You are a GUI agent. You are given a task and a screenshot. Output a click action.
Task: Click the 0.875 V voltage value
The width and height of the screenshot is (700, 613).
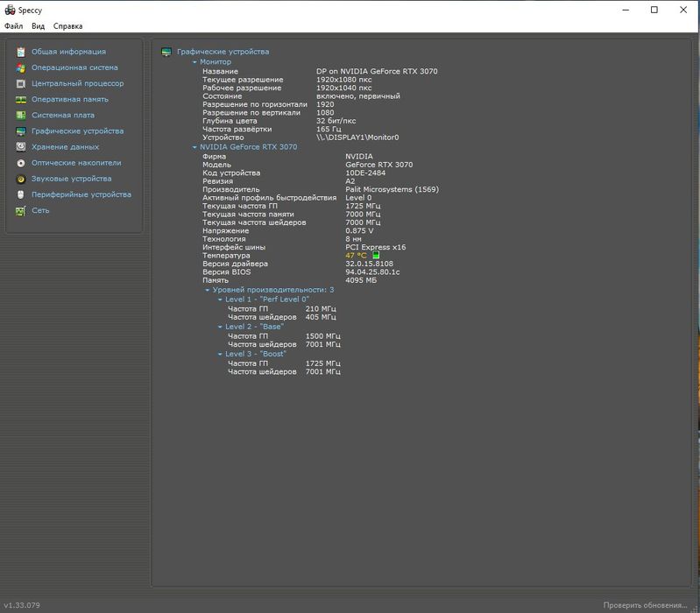click(x=359, y=230)
